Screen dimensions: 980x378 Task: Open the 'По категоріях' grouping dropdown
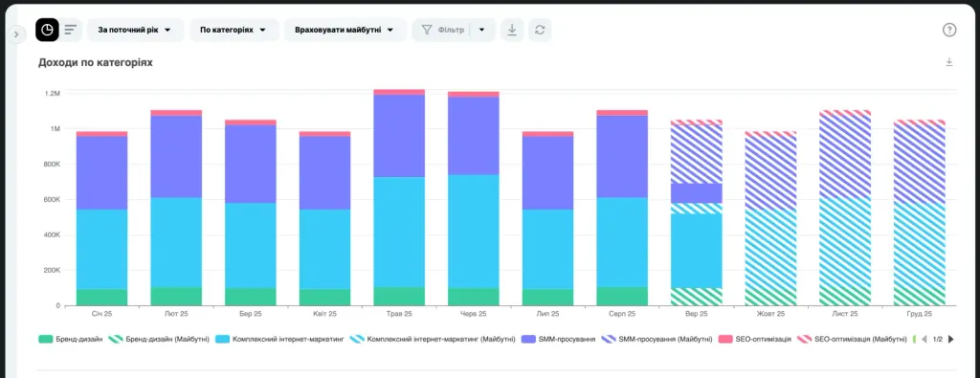point(234,30)
